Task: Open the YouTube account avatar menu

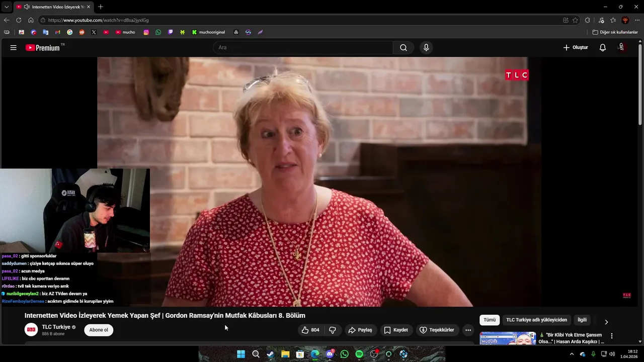Action: click(621, 47)
